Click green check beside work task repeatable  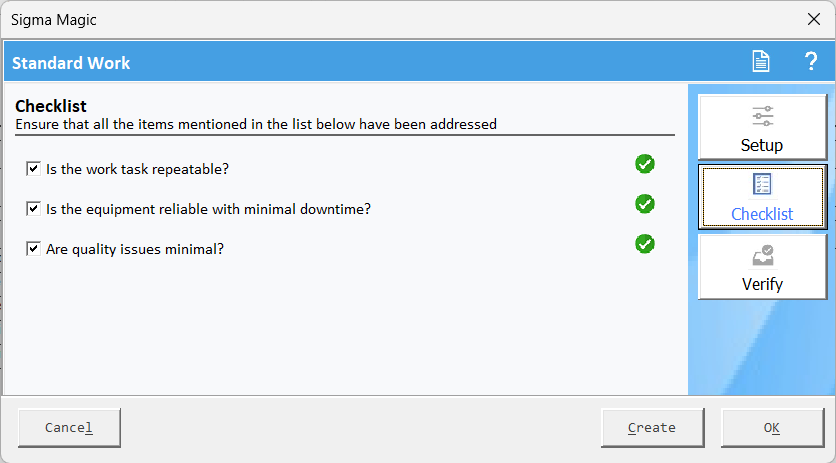tap(645, 164)
